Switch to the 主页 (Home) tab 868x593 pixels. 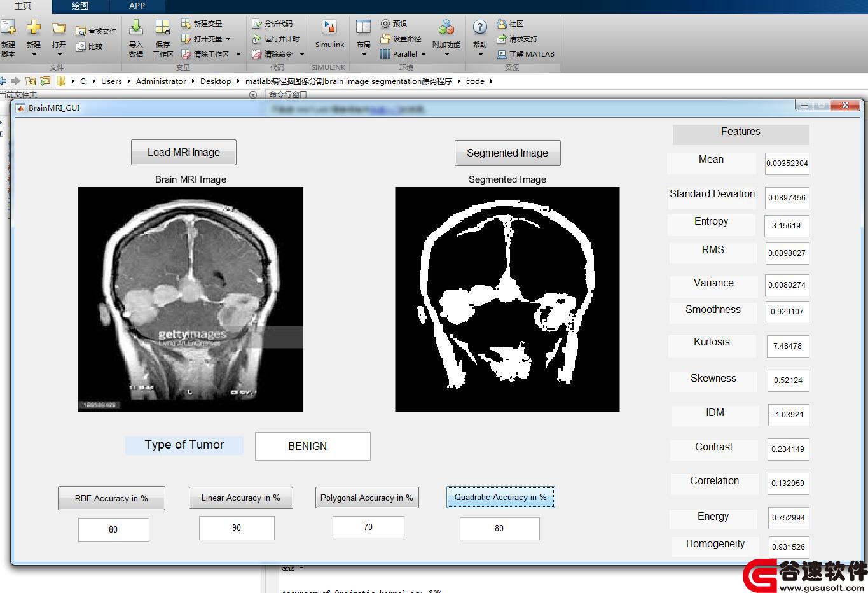23,6
